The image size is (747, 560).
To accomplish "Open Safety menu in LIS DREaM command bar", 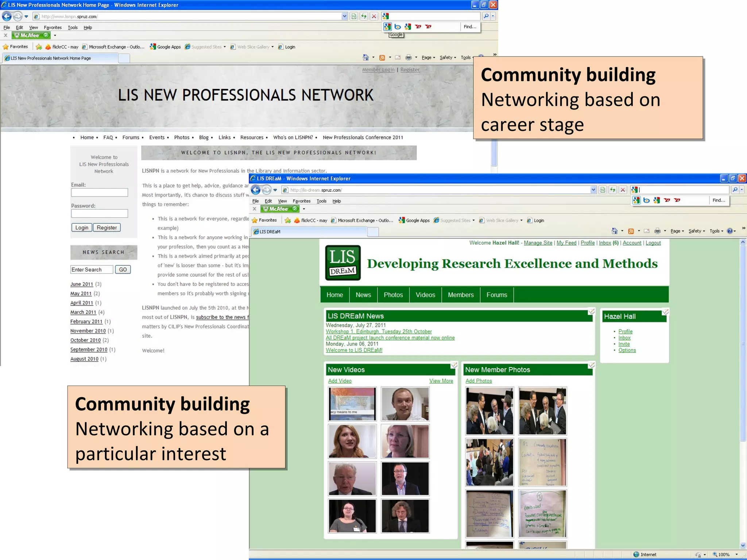I will click(x=697, y=231).
